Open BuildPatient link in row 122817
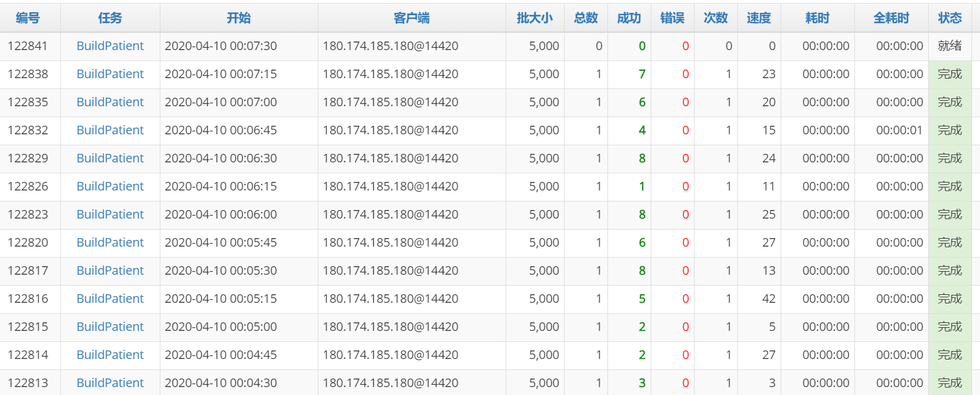Screen dimensions: 980x395 (x=110, y=271)
